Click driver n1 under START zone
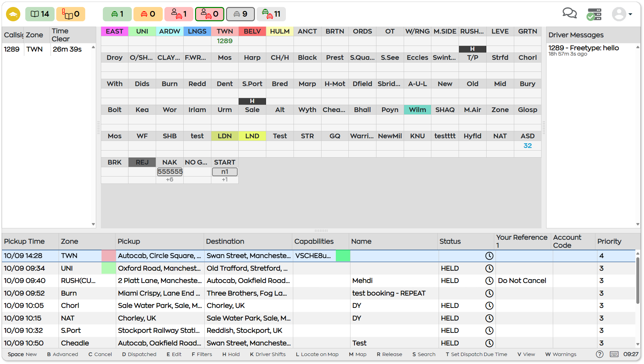The height and width of the screenshot is (364, 644). click(x=225, y=172)
